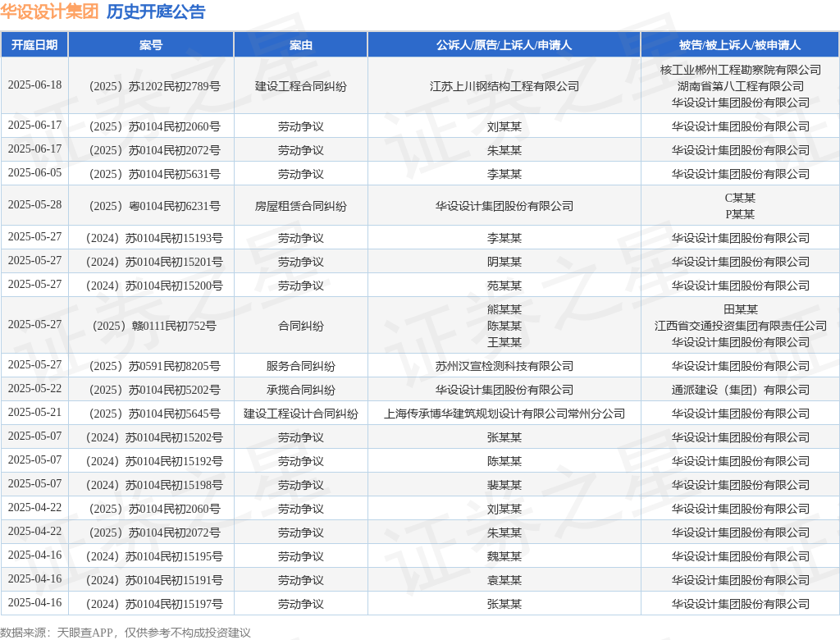Select the 开庭日期 column header
840x640 pixels.
tap(34, 45)
